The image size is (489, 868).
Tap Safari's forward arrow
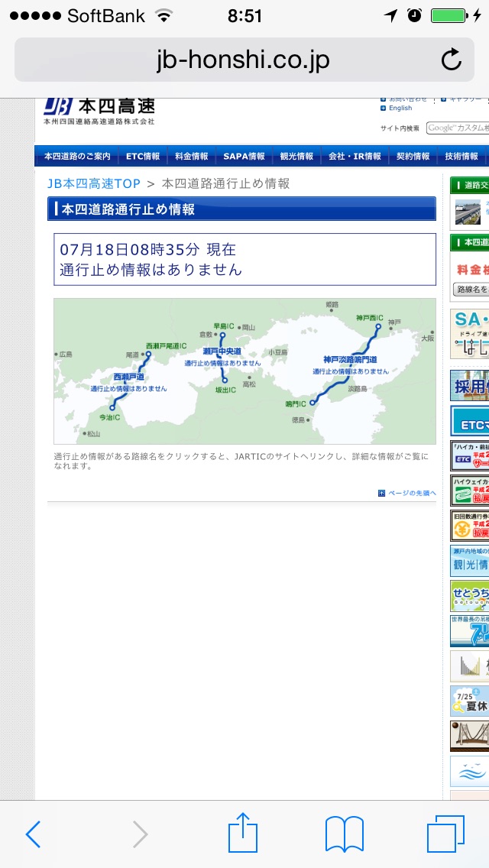click(x=140, y=834)
